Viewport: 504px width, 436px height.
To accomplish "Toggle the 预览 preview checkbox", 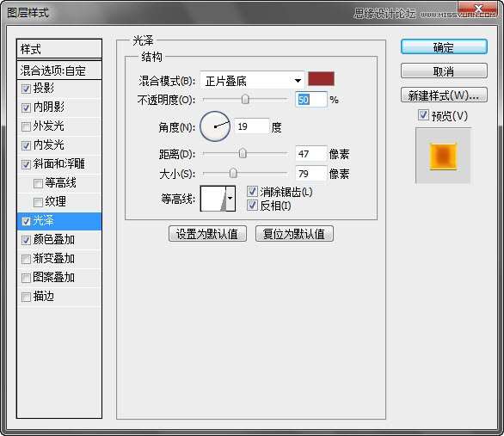I will click(423, 114).
